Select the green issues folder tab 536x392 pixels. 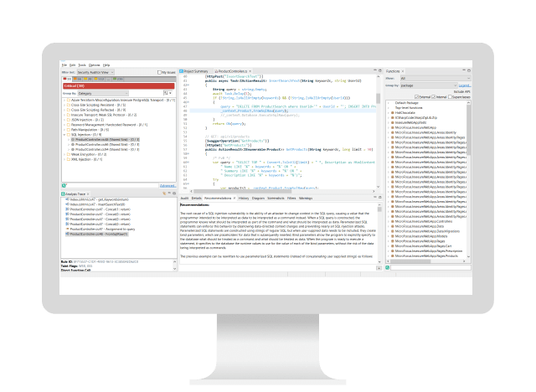pos(118,79)
